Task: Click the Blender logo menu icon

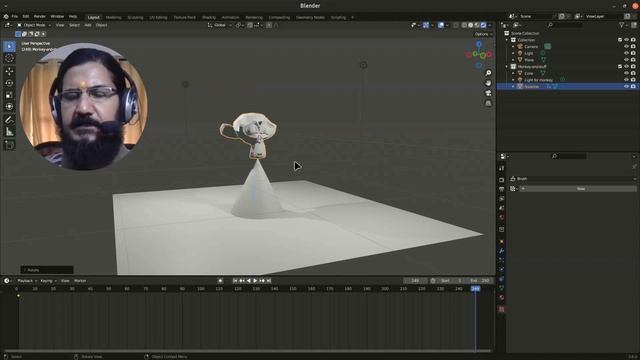Action: [6, 17]
